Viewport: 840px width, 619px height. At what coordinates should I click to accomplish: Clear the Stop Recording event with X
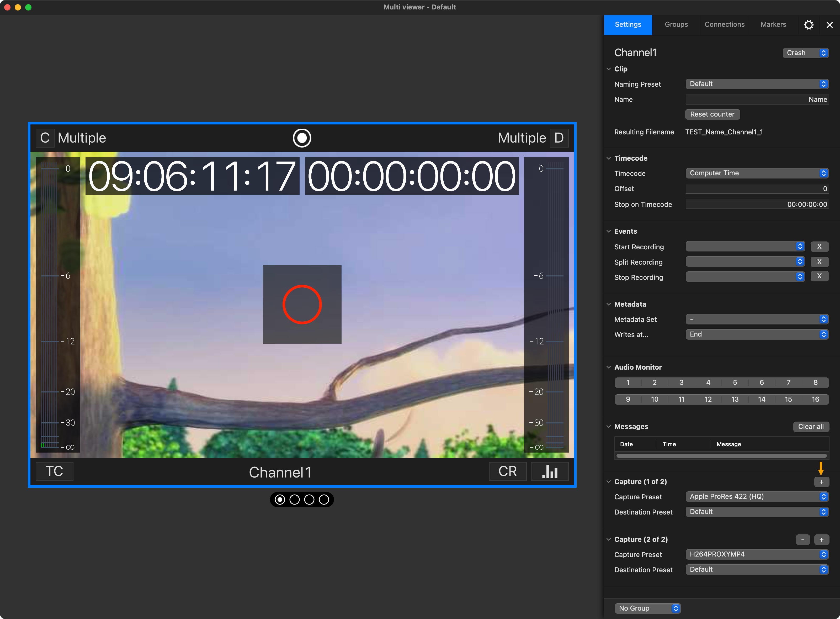(819, 276)
